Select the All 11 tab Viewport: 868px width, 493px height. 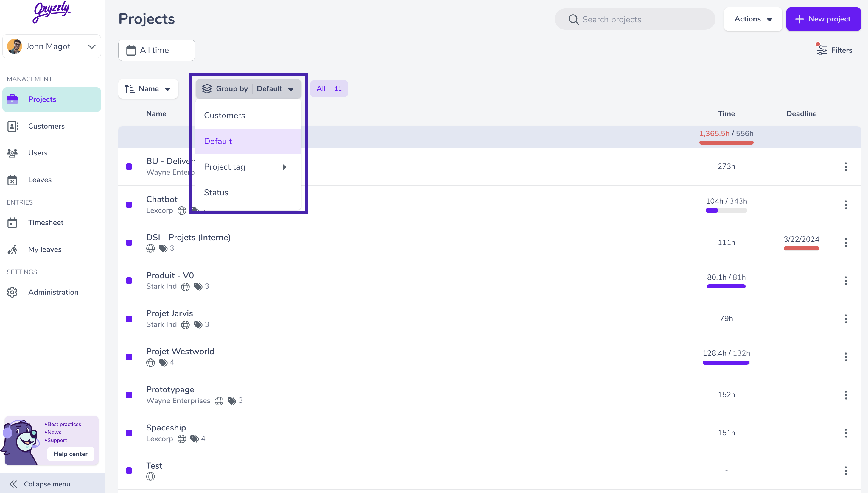(329, 89)
